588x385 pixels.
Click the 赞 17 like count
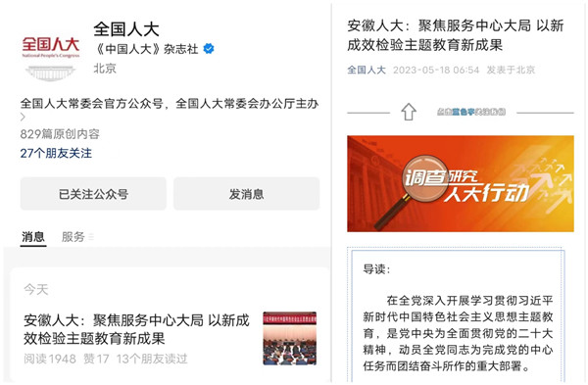(96, 359)
